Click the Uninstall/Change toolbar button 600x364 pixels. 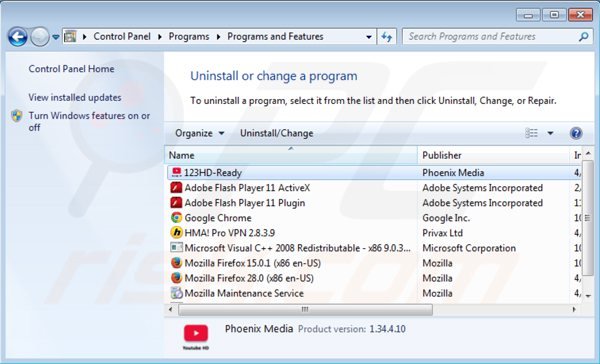[276, 133]
